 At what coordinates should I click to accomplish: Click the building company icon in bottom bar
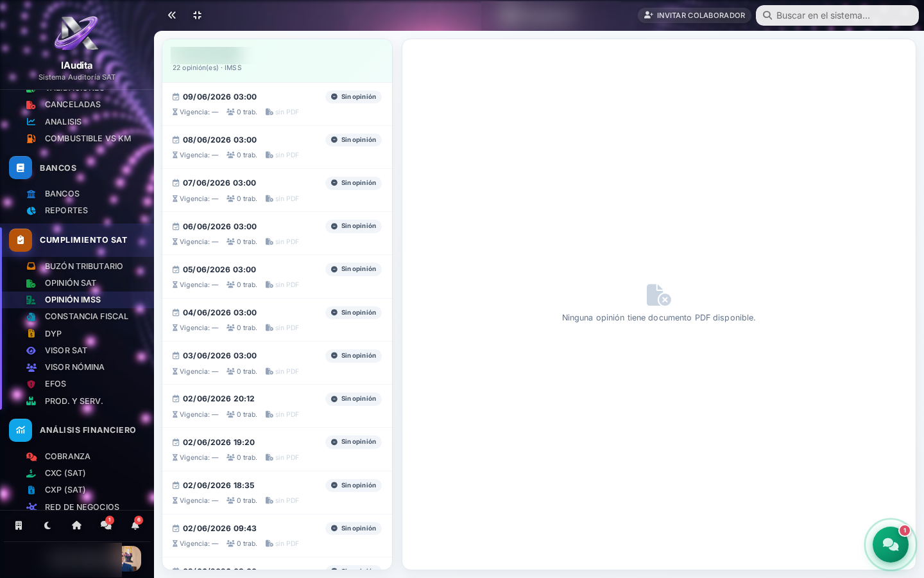tap(19, 525)
